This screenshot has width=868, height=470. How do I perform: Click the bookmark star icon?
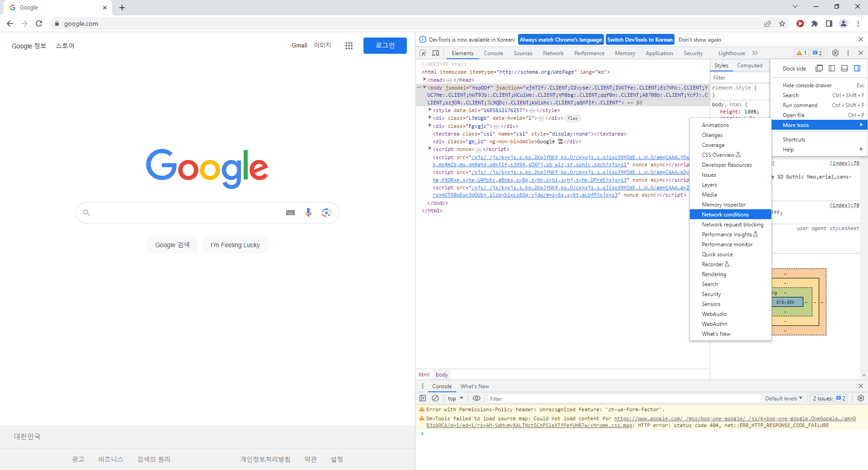coord(782,23)
